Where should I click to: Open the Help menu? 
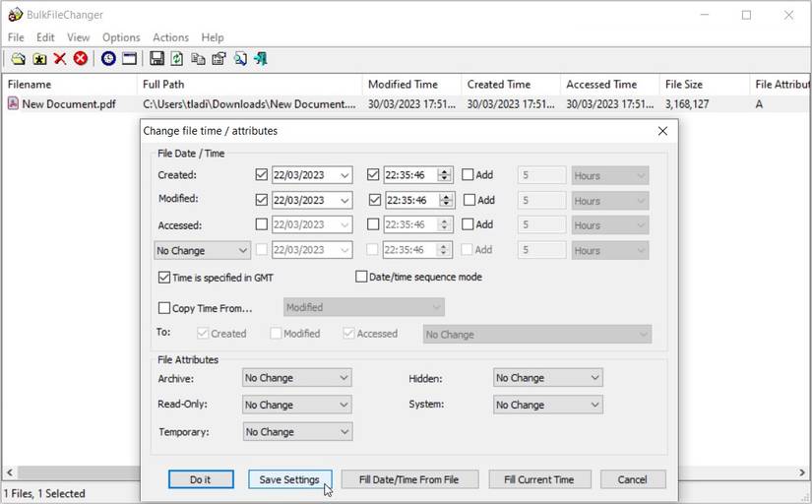[213, 37]
